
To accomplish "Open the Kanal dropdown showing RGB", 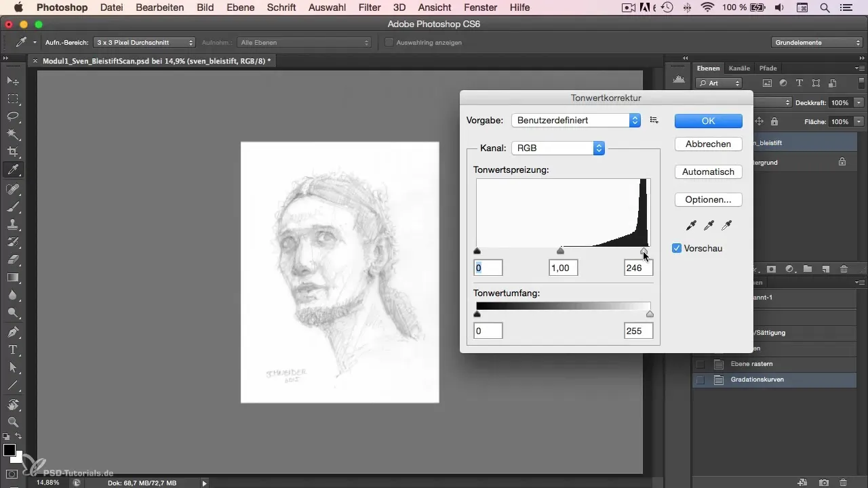I will click(557, 148).
